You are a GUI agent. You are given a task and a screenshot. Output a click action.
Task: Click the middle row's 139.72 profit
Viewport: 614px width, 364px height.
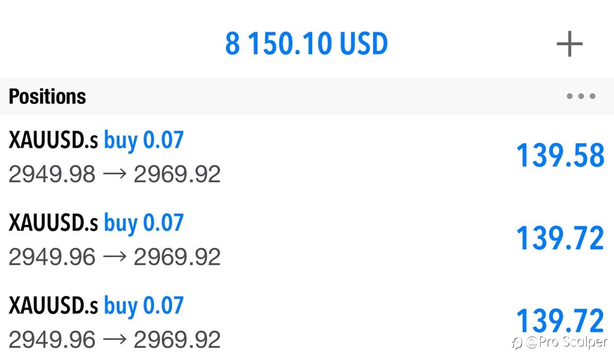point(560,238)
